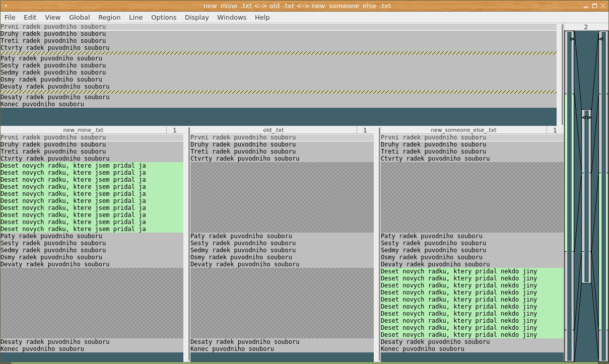The height and width of the screenshot is (364, 609).
Task: Click the line number box of old_.txt pane
Action: pyautogui.click(x=365, y=130)
